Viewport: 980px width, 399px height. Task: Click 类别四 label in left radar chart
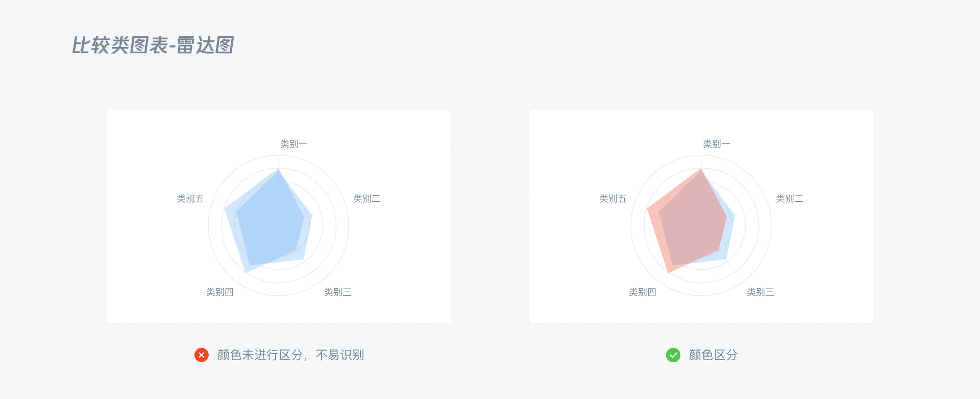(220, 292)
